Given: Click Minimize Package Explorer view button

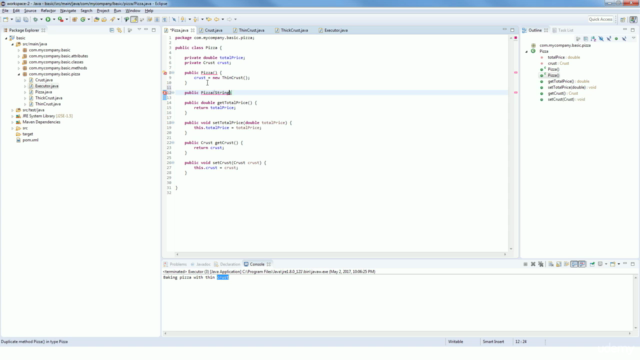Looking at the screenshot, I should coord(146,30).
